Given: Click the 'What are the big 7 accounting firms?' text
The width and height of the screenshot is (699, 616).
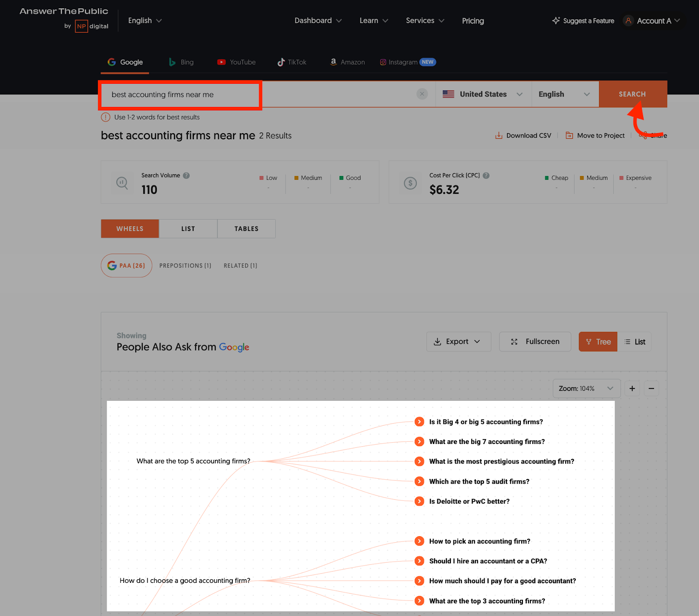Looking at the screenshot, I should point(487,441).
